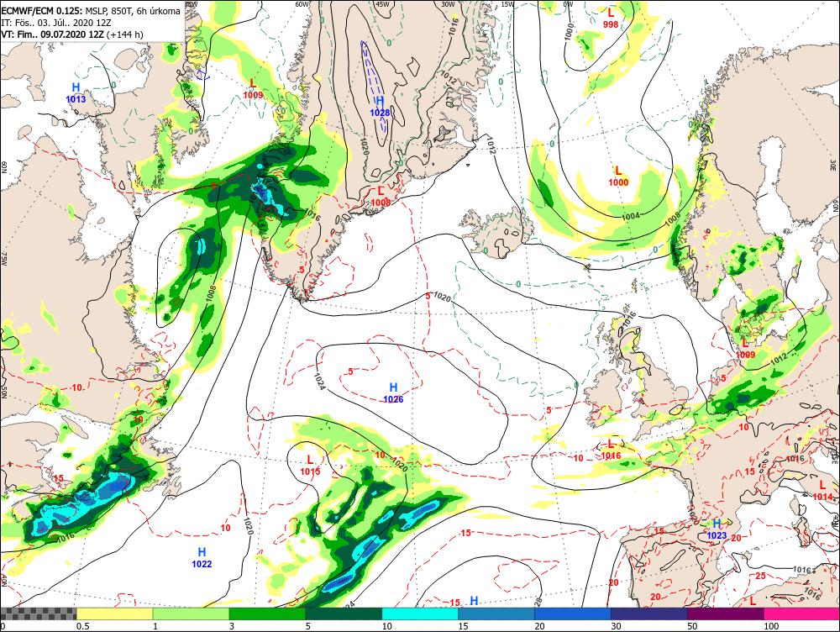The width and height of the screenshot is (840, 632).
Task: Click the 30W longitude label
Action: pyautogui.click(x=448, y=3)
